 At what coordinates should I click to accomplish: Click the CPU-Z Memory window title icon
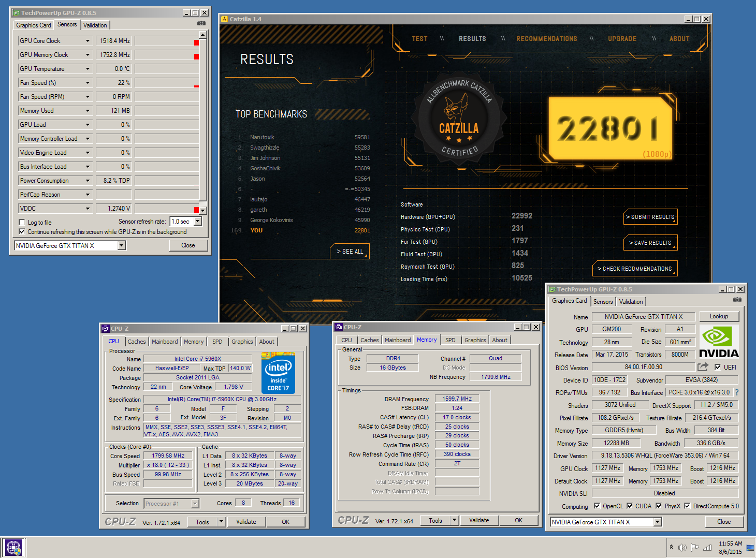coord(339,327)
